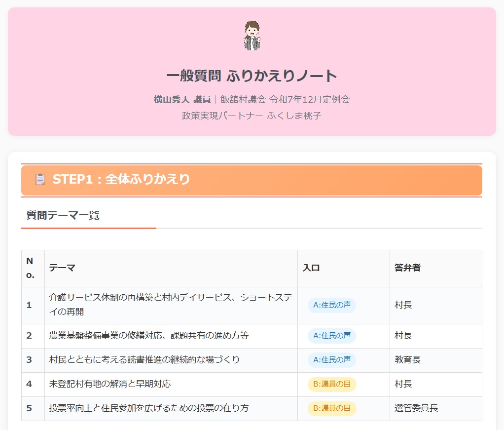Click the 選管委員長 respondent cell
Viewport: 504px width, 430px height.
[x=416, y=408]
